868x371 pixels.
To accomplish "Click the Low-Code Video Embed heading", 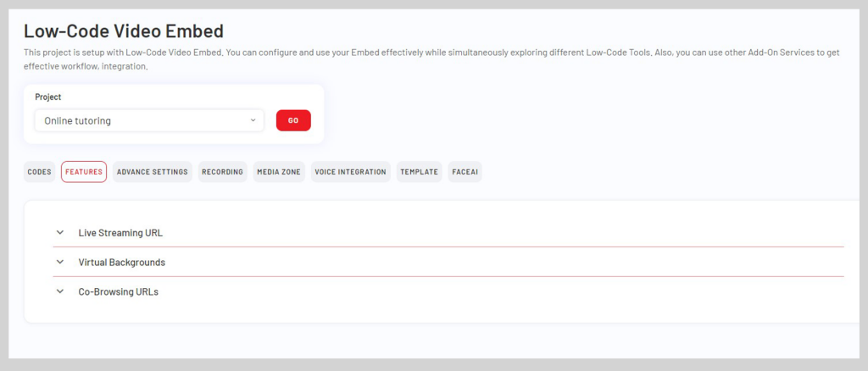I will click(x=124, y=31).
